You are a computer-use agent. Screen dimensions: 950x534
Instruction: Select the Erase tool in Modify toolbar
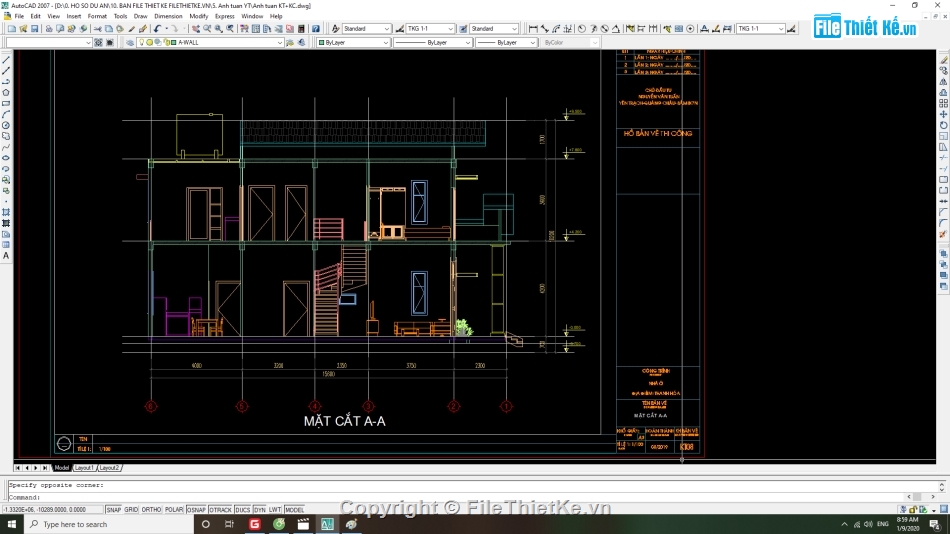point(943,60)
